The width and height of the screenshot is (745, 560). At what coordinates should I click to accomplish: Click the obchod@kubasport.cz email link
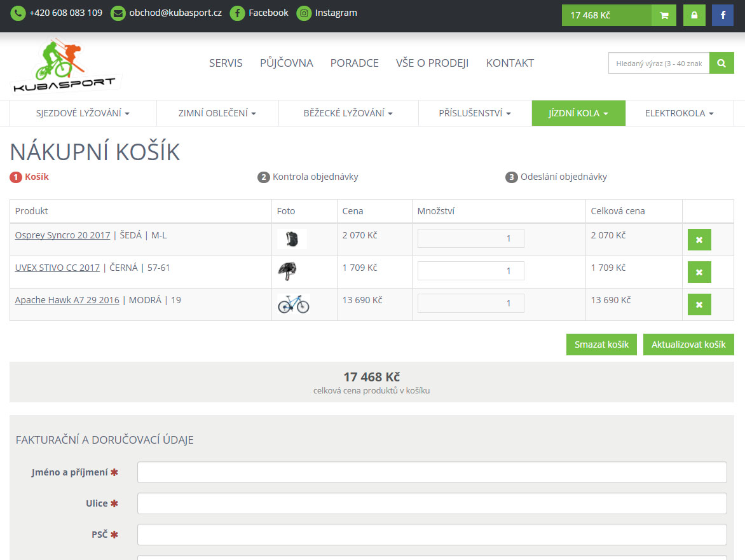(175, 13)
